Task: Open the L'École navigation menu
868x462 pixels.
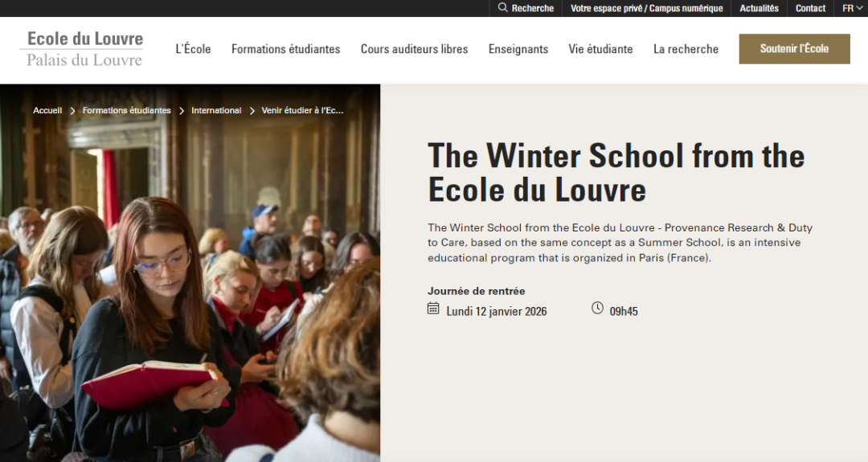Action: click(193, 49)
